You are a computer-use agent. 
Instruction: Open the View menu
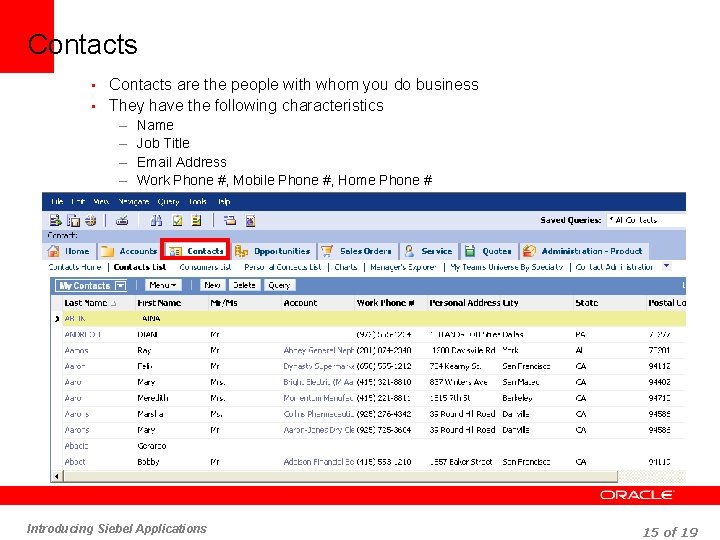coord(101,202)
